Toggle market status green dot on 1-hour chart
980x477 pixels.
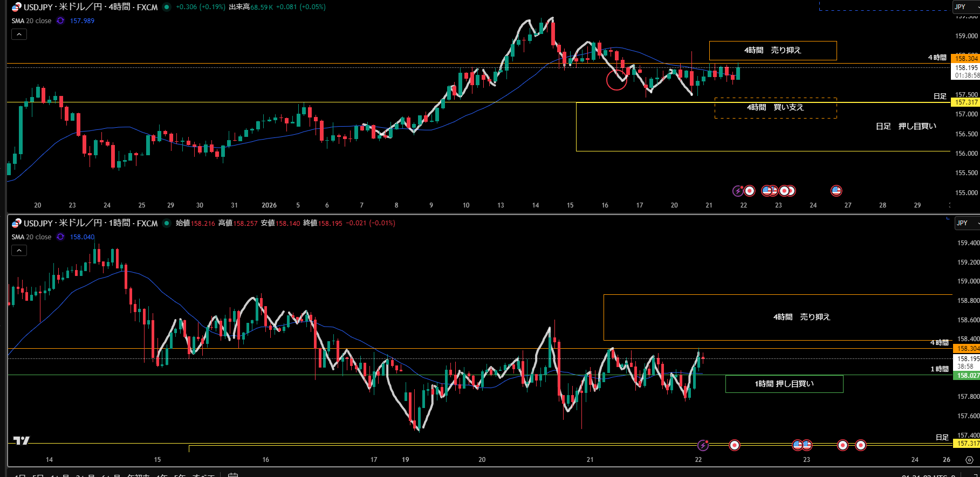pos(167,223)
